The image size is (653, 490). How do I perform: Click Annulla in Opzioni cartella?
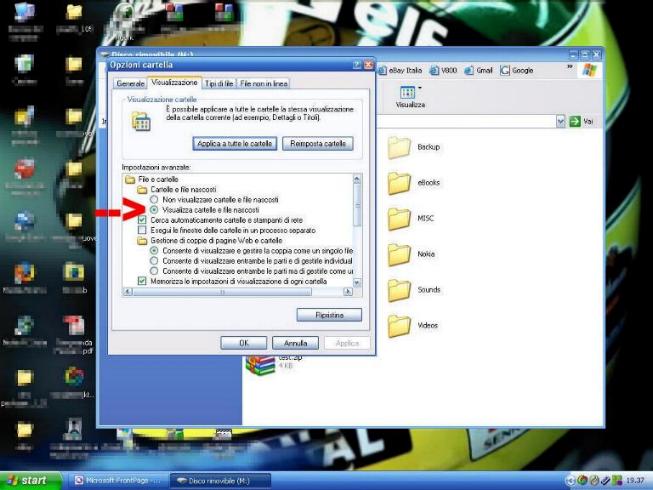point(295,343)
